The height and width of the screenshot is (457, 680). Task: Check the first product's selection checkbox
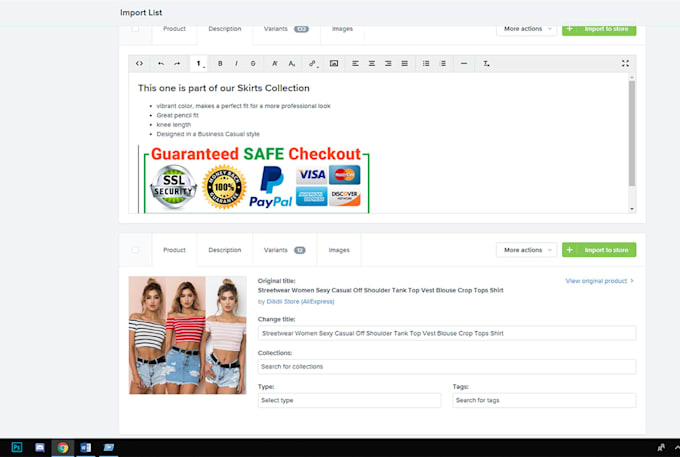[x=136, y=29]
